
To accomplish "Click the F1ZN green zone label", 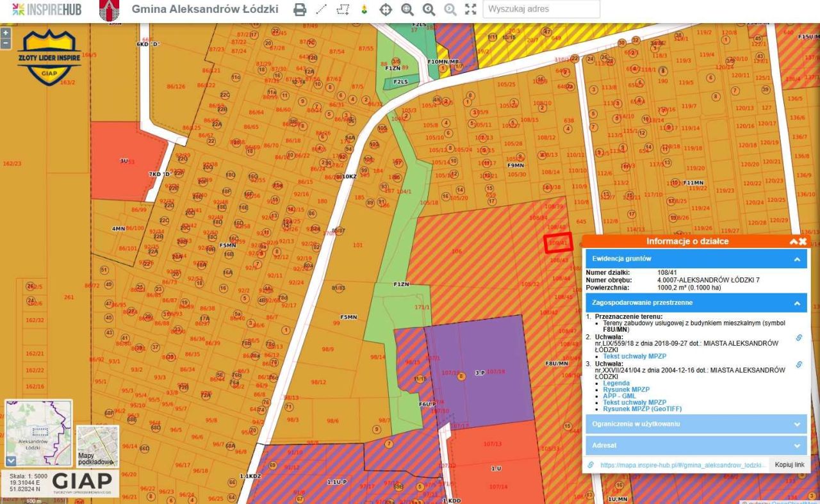I will tap(401, 284).
